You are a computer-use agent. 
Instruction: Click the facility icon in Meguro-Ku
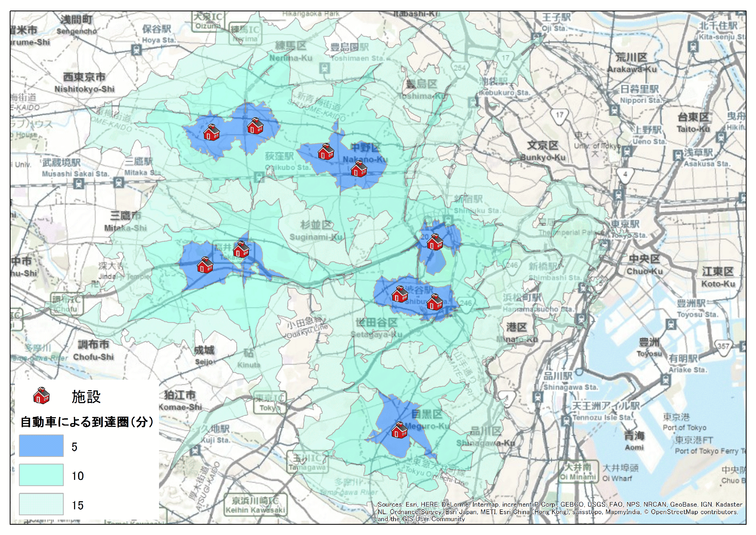click(399, 430)
